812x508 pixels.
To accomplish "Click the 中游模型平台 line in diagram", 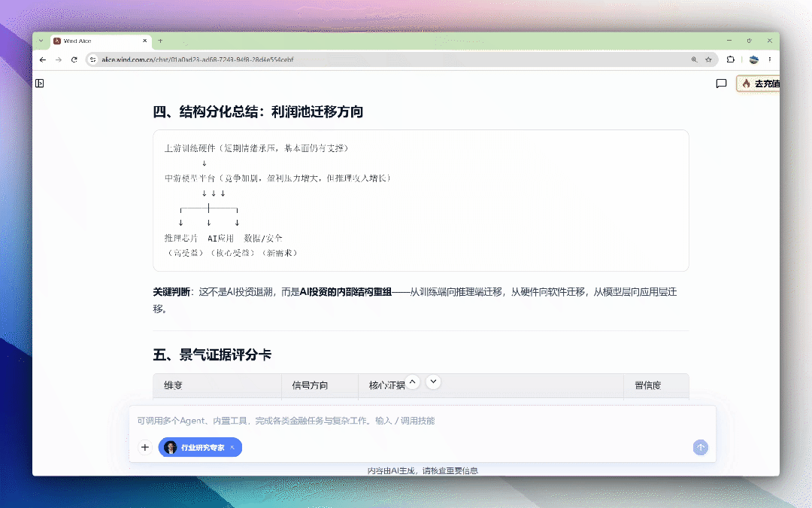I will tap(277, 178).
